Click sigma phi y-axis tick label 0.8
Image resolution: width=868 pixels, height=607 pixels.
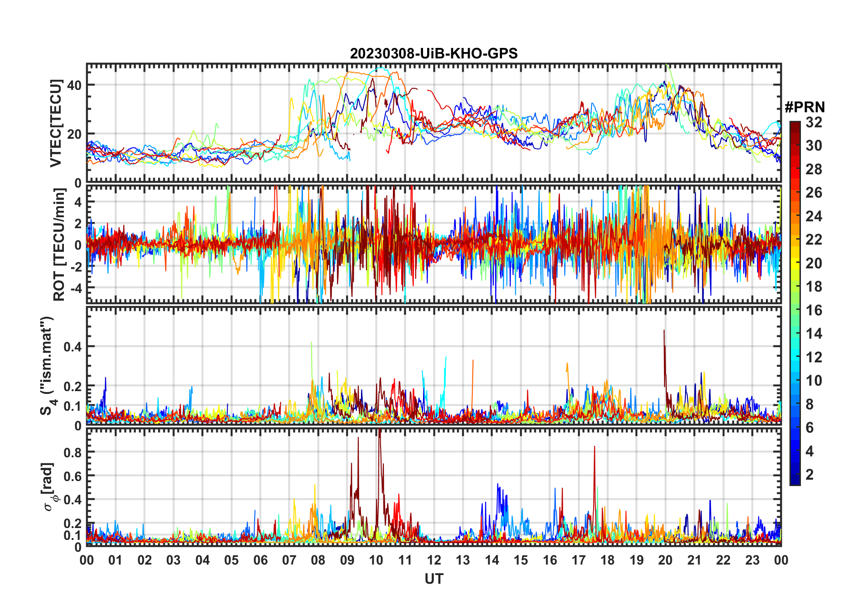[x=73, y=452]
